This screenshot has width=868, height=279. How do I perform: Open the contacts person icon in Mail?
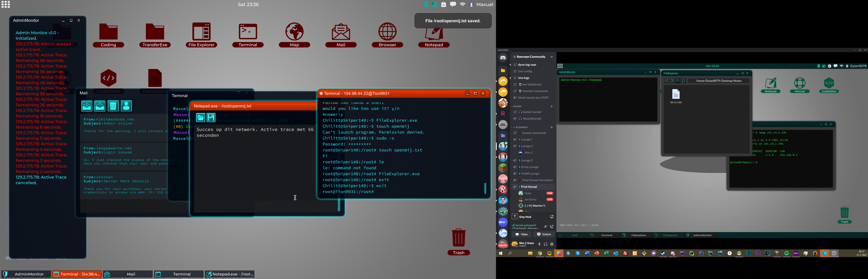point(126,106)
